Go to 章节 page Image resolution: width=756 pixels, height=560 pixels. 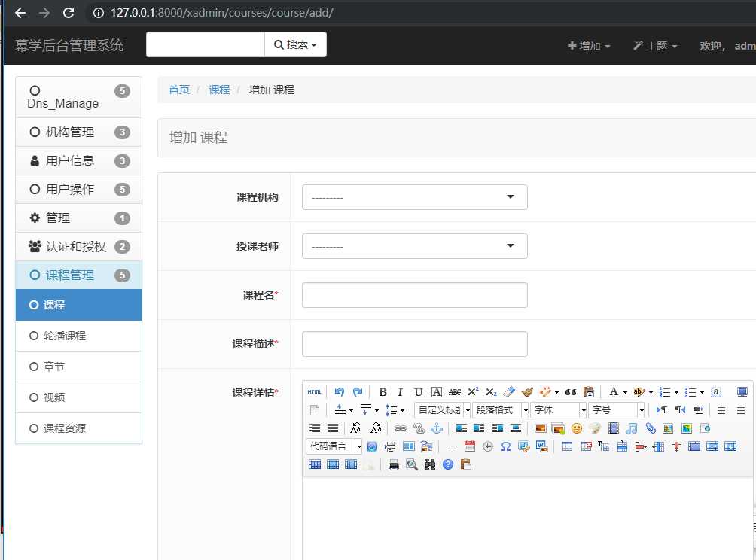78,367
